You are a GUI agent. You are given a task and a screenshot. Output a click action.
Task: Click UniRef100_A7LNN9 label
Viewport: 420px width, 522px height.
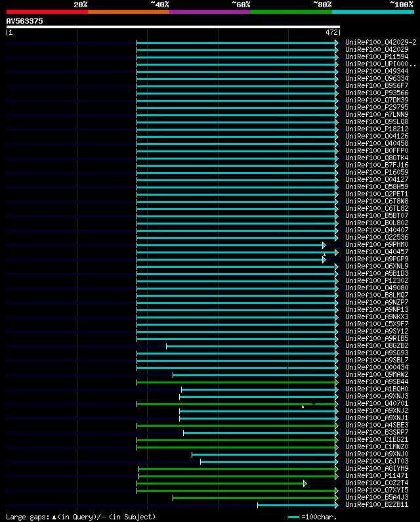pyautogui.click(x=377, y=114)
